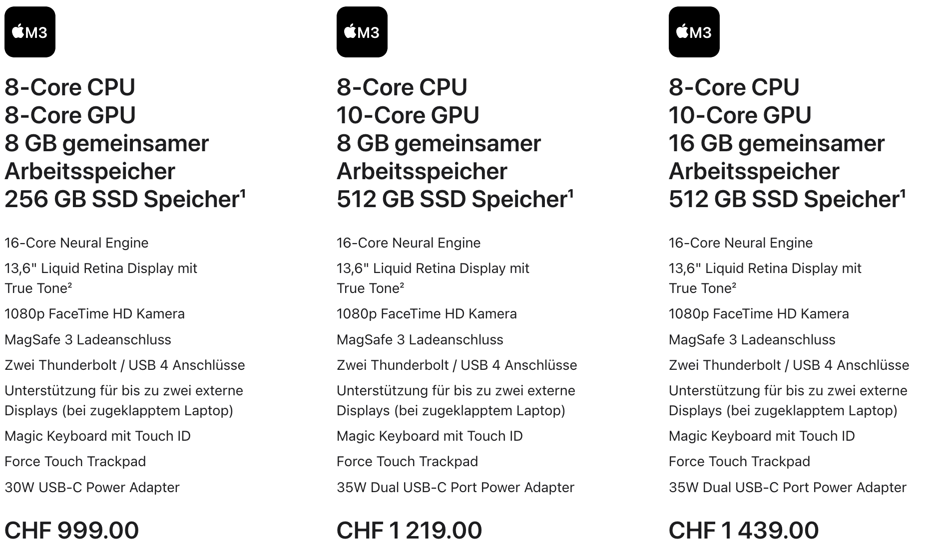Open footnote 1 next to 256 GB SSD Speicher
The height and width of the screenshot is (560, 930).
click(x=243, y=192)
